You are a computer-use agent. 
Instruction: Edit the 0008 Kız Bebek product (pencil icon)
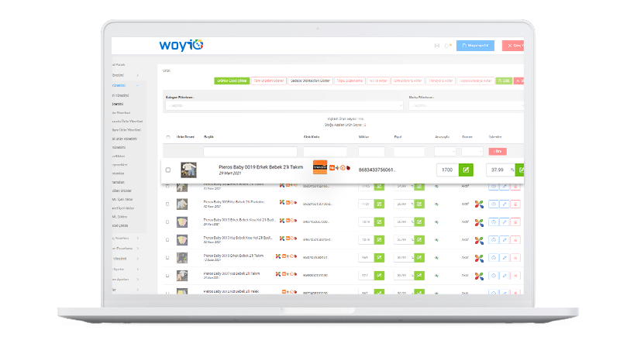tap(505, 204)
